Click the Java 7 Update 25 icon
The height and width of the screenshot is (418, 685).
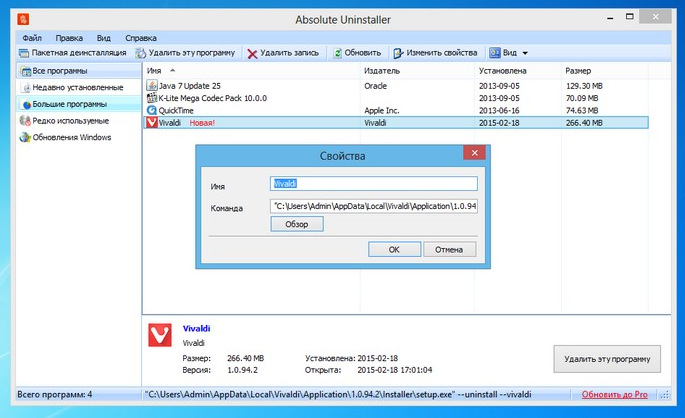(x=152, y=86)
